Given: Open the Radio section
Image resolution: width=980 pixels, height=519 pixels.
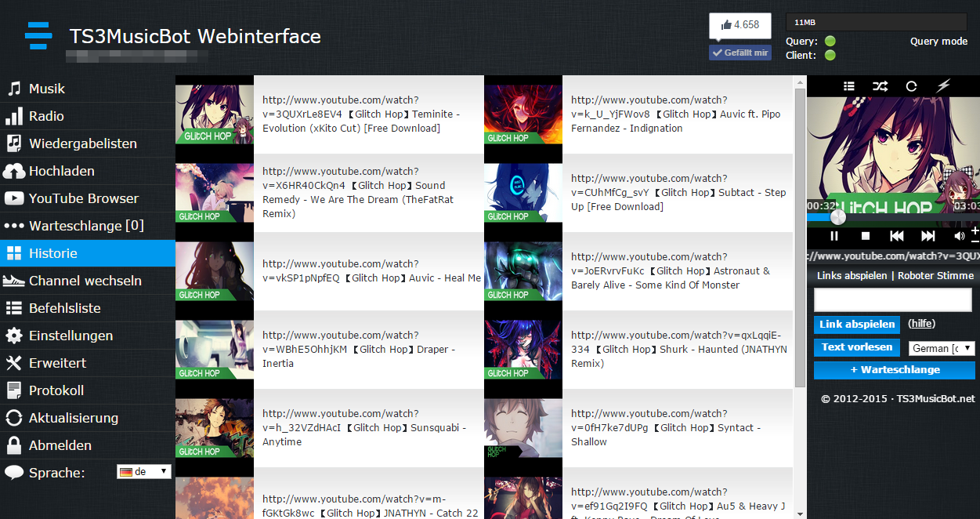Looking at the screenshot, I should click(x=88, y=116).
